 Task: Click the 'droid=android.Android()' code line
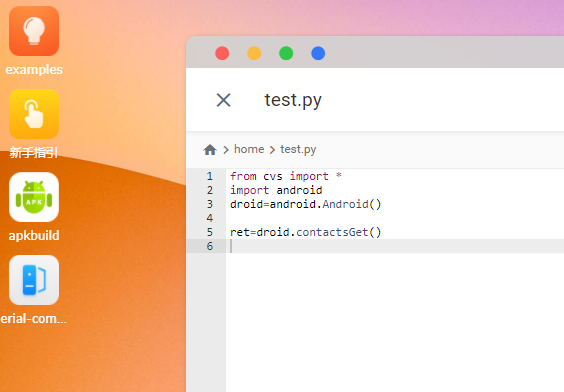305,204
